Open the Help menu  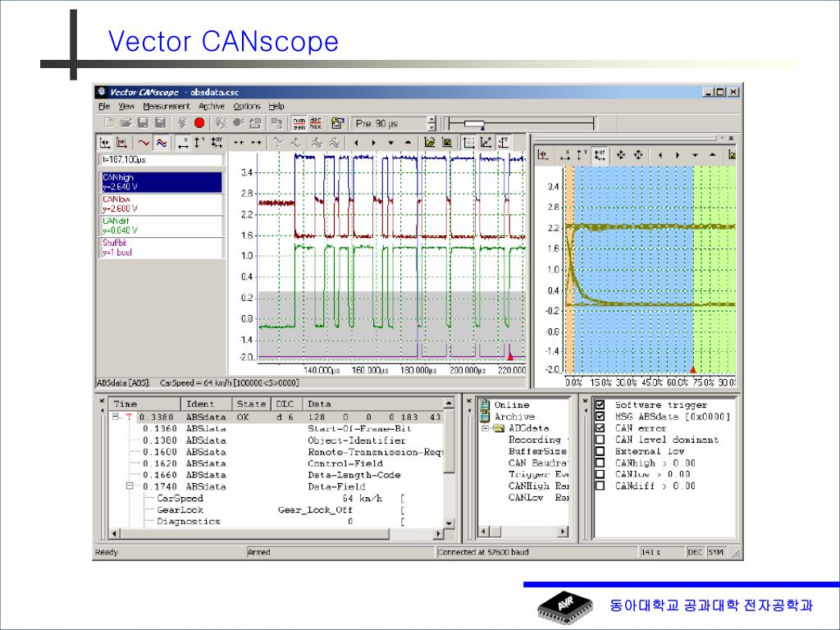click(x=276, y=106)
